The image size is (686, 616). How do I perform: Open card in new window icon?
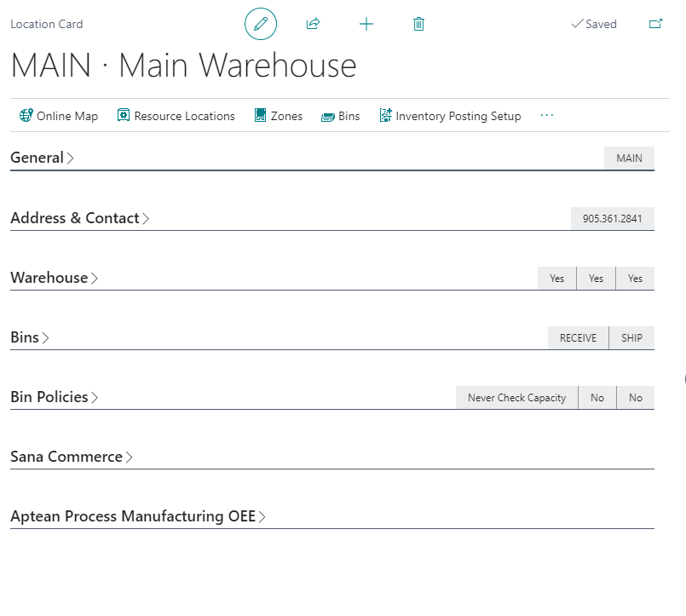pyautogui.click(x=655, y=24)
